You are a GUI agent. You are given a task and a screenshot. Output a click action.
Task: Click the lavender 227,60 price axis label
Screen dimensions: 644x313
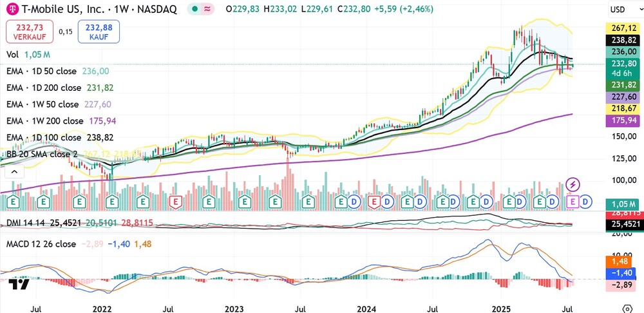click(624, 97)
